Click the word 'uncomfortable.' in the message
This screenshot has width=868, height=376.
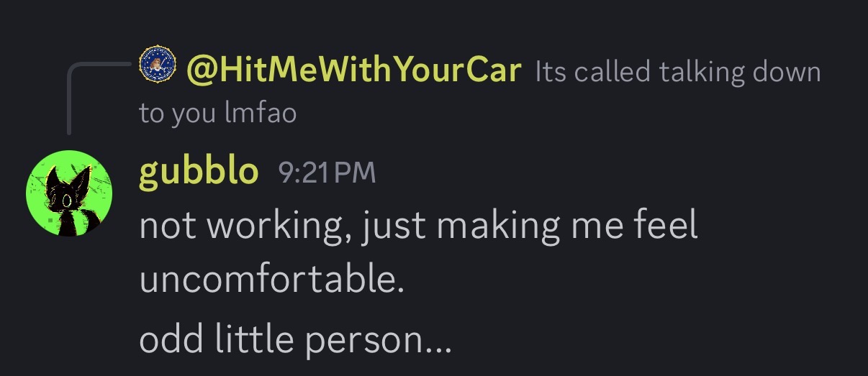271,279
